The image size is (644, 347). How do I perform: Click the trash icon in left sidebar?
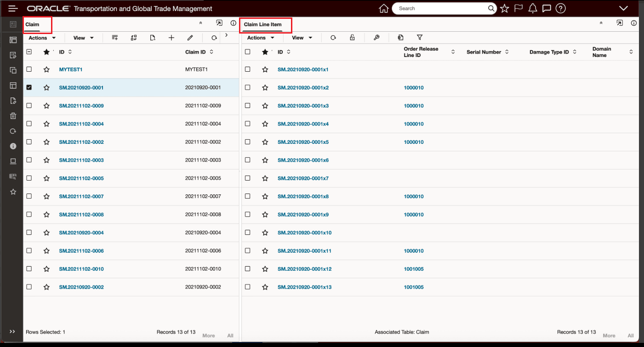click(x=13, y=116)
